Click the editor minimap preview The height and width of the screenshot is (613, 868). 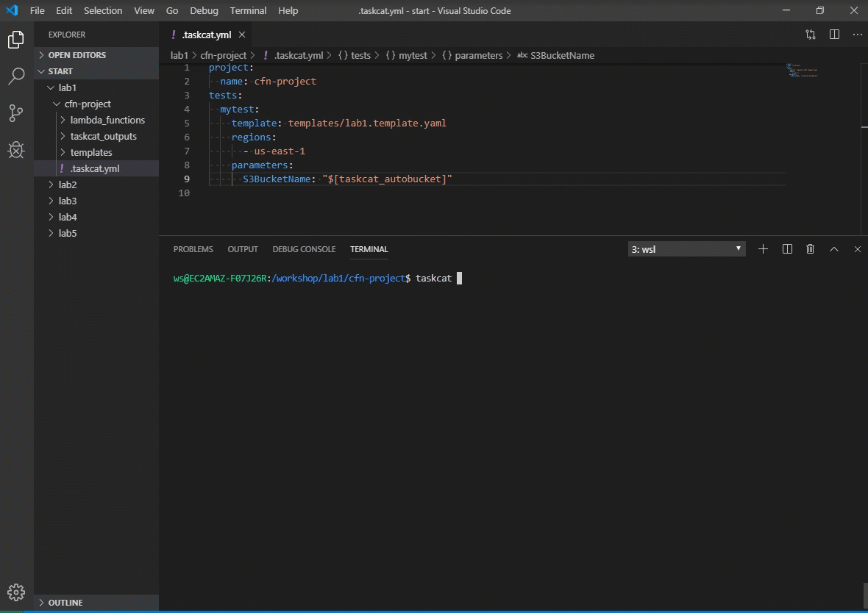(802, 71)
